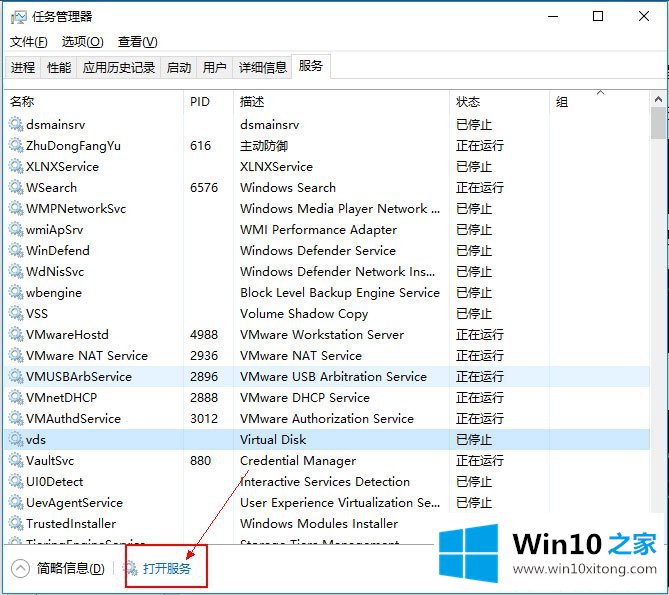Click the VaultSvc gear icon
This screenshot has width=669, height=595.
16,460
